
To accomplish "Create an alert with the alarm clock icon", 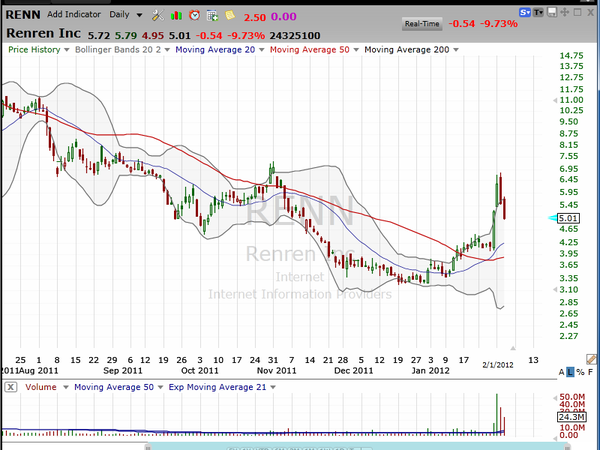I will (194, 15).
